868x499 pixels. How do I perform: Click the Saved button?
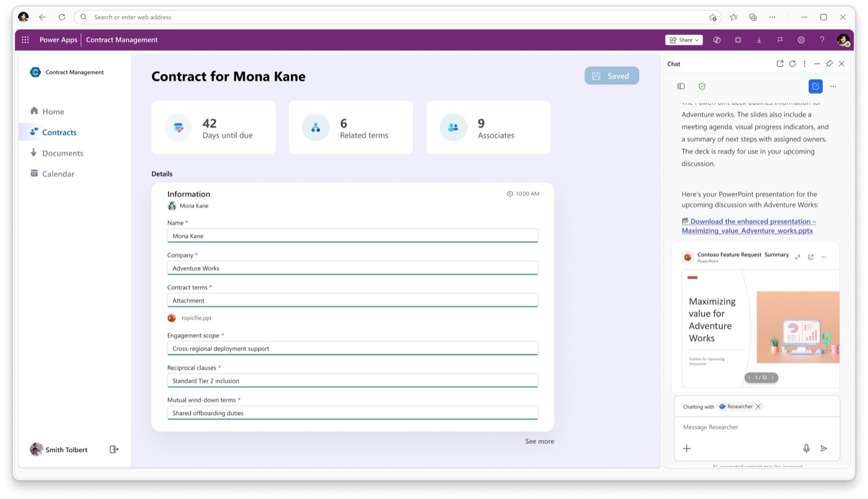coord(611,76)
